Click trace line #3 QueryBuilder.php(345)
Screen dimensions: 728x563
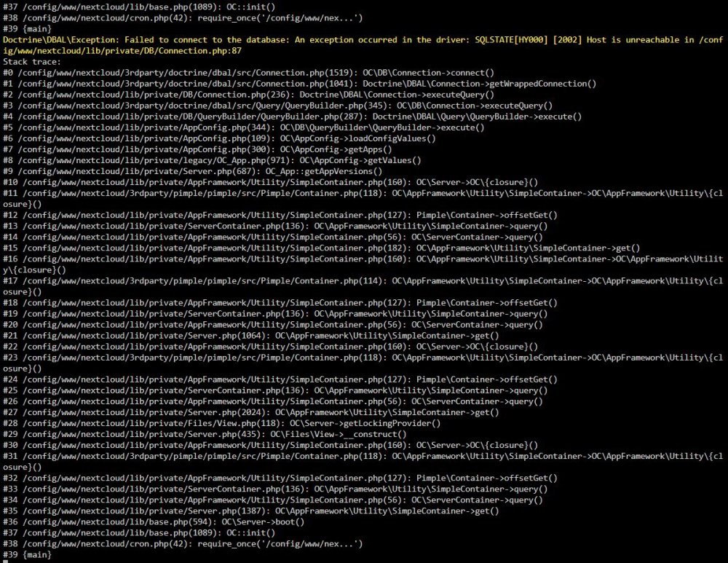[x=277, y=106]
